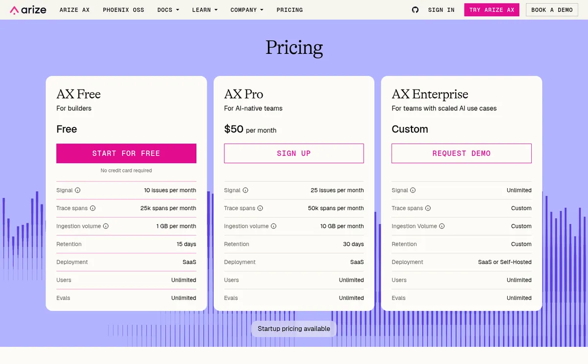Click the Arize logo
Viewport: 588px width, 364px height.
[x=28, y=10]
